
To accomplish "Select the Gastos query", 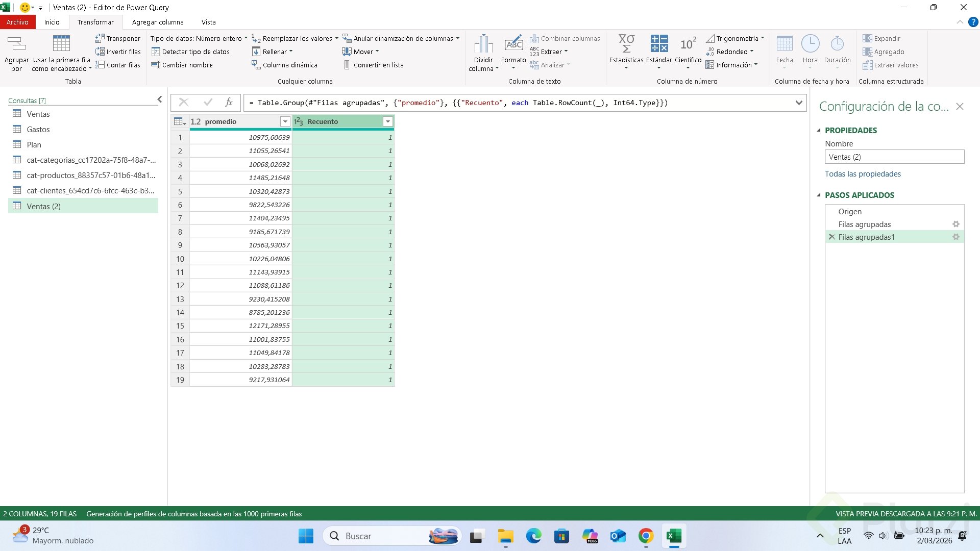I will pyautogui.click(x=38, y=130).
